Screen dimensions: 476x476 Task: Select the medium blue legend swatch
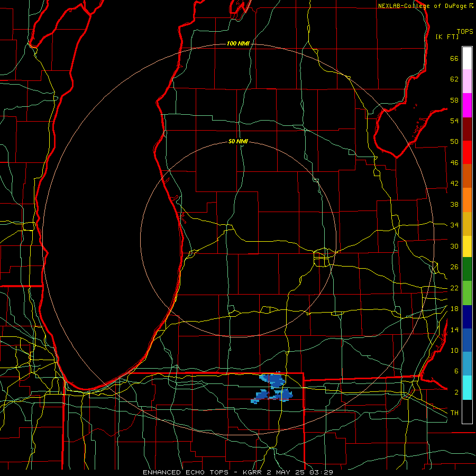(x=467, y=340)
